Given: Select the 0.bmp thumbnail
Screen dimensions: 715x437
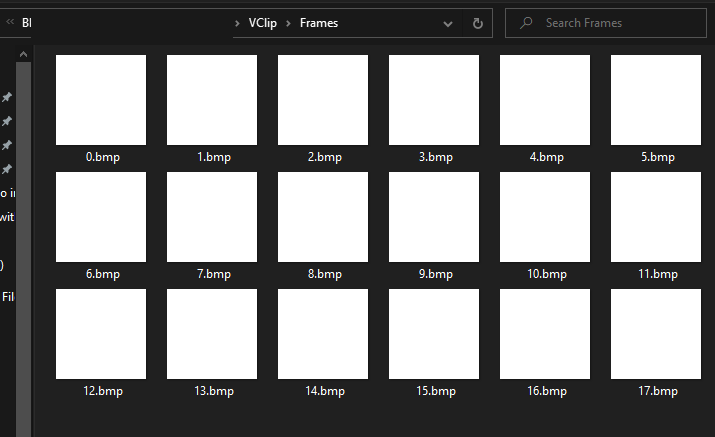Looking at the screenshot, I should [x=101, y=100].
